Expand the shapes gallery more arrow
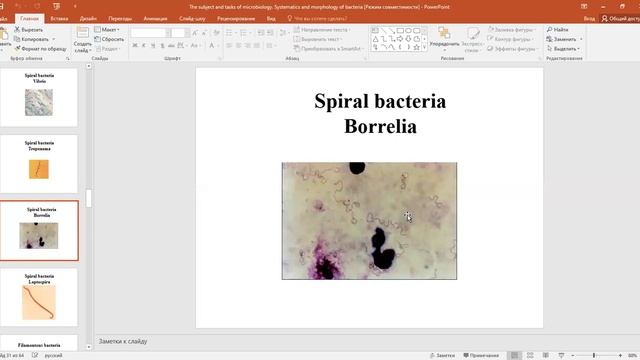640x360 pixels. (424, 47)
